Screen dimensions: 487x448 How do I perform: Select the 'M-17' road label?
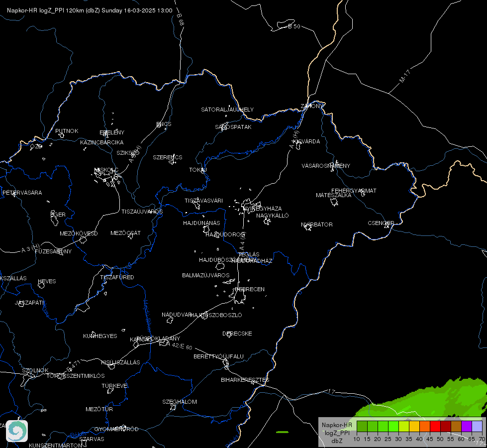405,76
